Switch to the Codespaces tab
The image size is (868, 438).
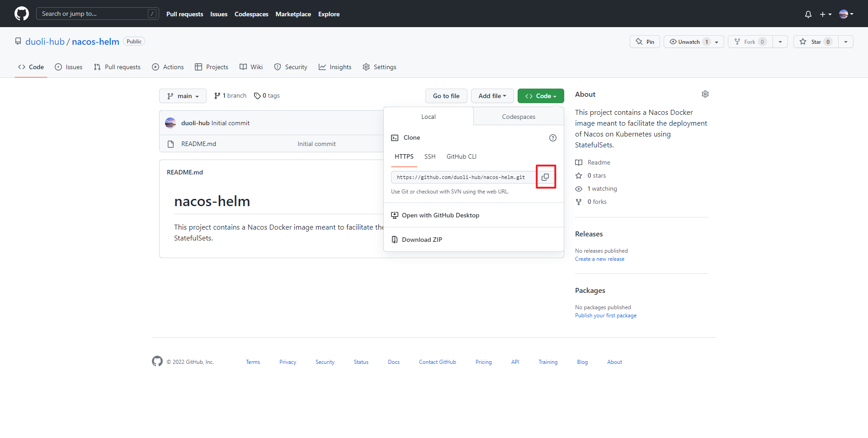(x=518, y=116)
